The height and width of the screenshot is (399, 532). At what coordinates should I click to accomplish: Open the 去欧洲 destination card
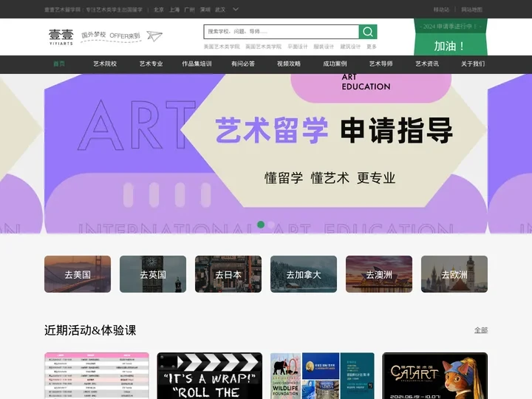454,274
